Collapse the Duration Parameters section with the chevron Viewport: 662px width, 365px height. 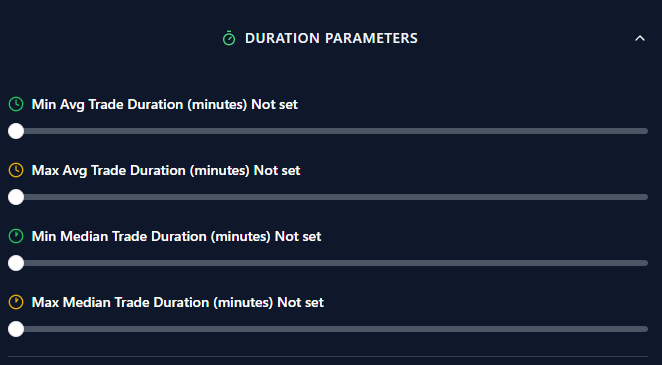click(x=640, y=38)
